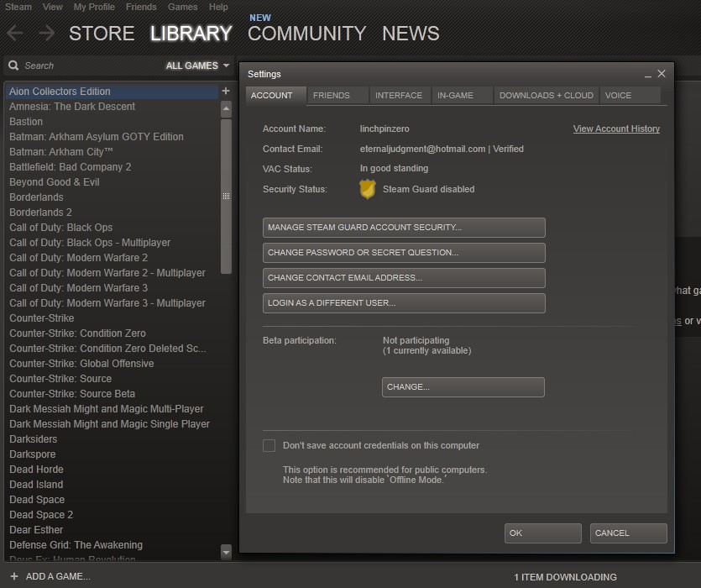
Task: Click the game list scrollbar thumb
Action: point(226,196)
